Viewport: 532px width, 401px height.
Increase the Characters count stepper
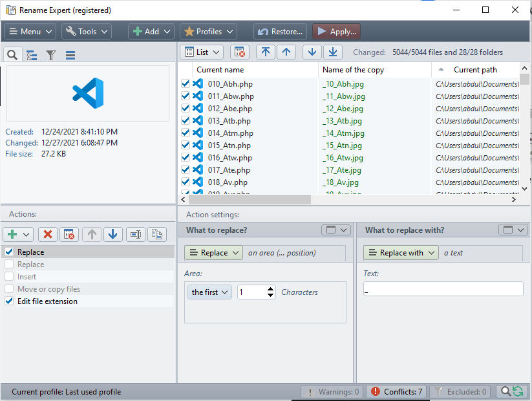[271, 289]
